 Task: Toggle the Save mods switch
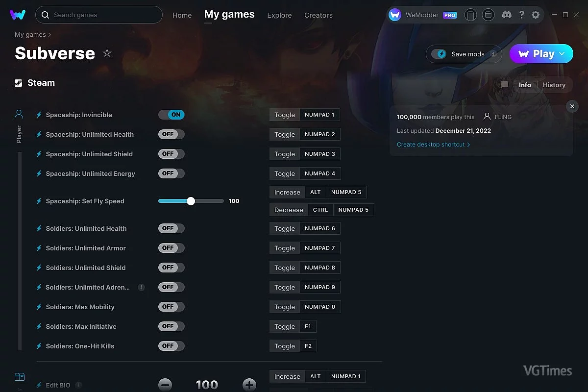pyautogui.click(x=439, y=54)
